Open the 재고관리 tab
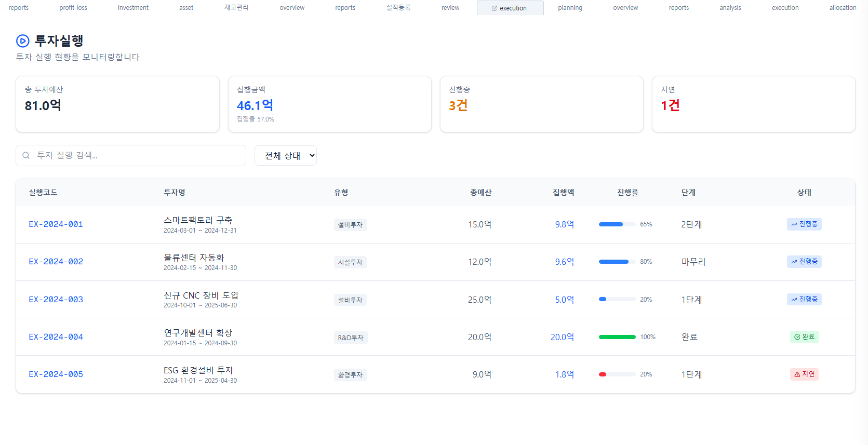The width and height of the screenshot is (868, 445). (x=236, y=8)
